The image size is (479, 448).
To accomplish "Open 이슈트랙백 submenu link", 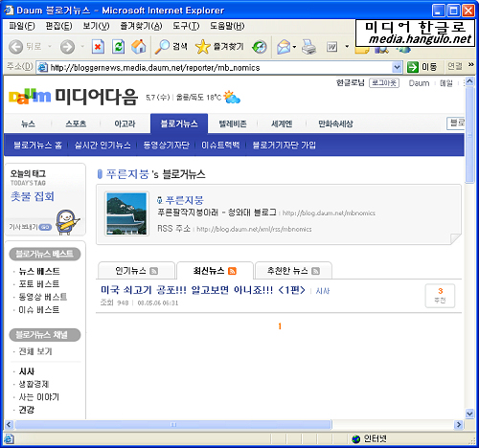I will 220,146.
